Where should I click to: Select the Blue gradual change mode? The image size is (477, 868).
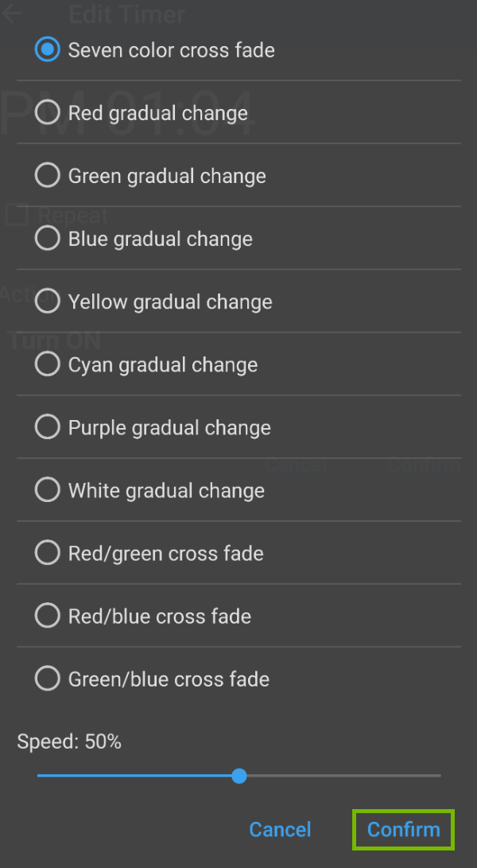47,238
